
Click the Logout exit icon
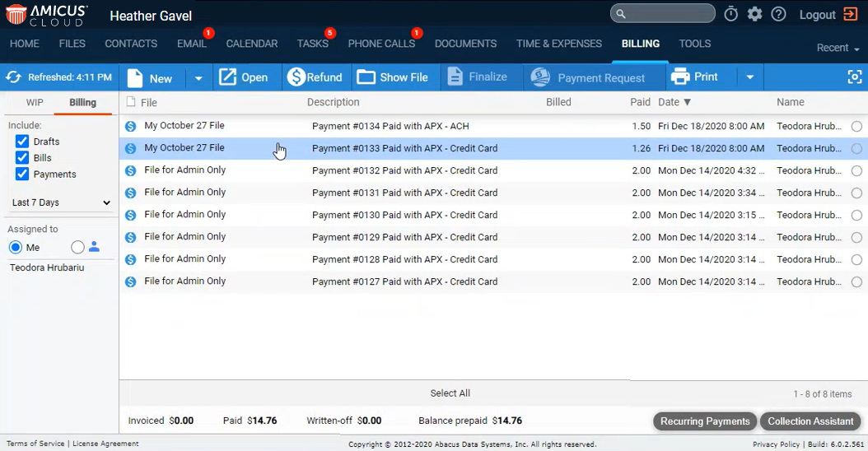click(850, 14)
